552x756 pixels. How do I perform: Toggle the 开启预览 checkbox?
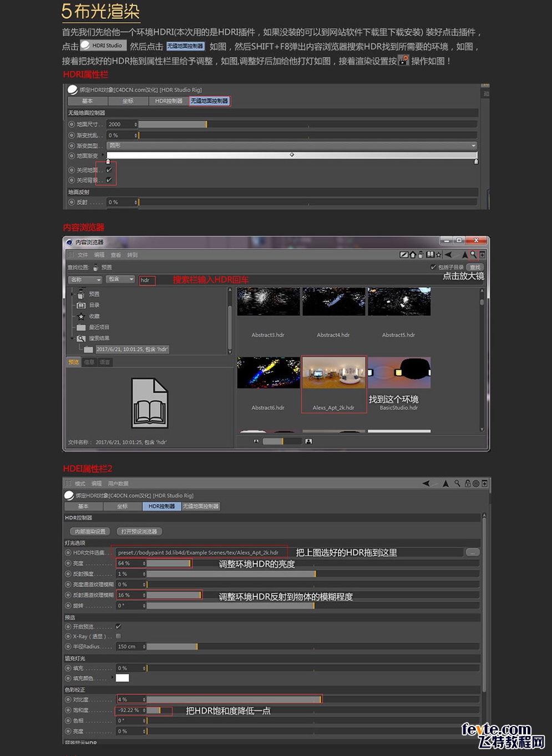click(x=118, y=626)
